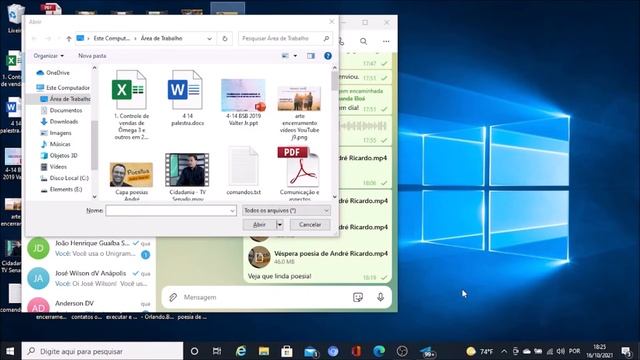
Task: Select the Word file '4 14 palestra.docx'
Action: [x=187, y=98]
